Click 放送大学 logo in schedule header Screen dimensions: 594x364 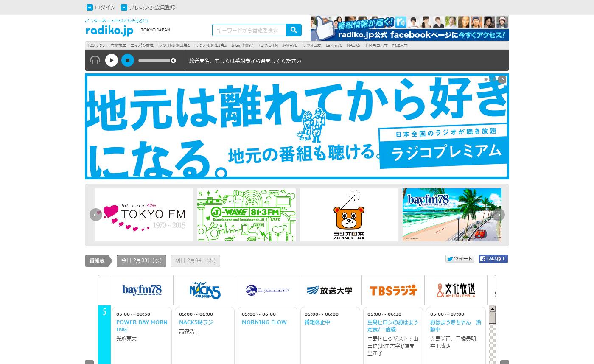tap(331, 290)
